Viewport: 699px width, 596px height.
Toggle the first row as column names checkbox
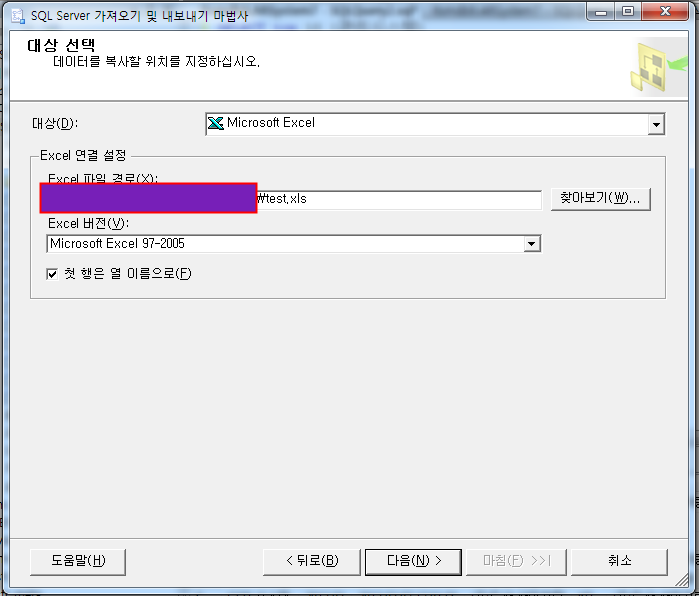(52, 274)
